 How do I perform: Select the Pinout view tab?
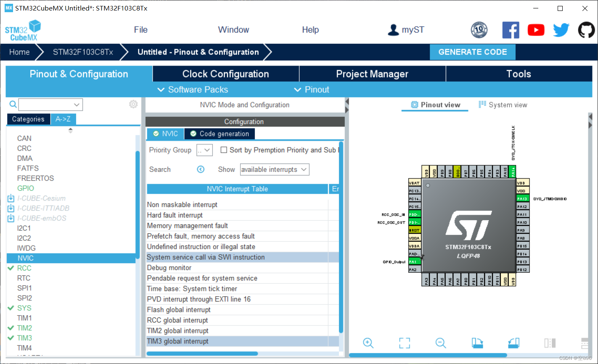(x=435, y=105)
